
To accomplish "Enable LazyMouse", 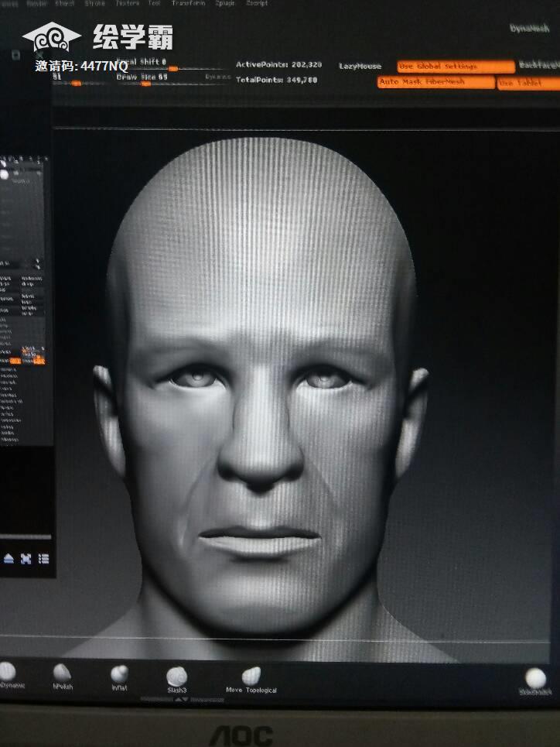I will pyautogui.click(x=360, y=67).
